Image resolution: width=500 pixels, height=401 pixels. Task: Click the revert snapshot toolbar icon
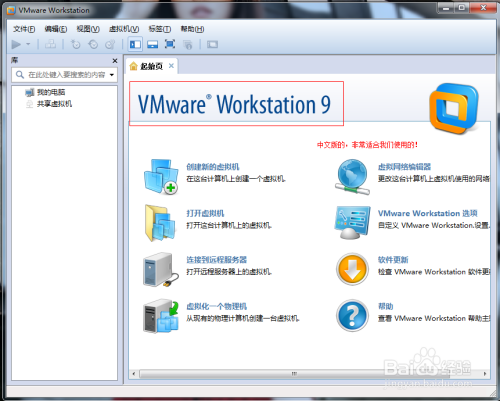93,44
